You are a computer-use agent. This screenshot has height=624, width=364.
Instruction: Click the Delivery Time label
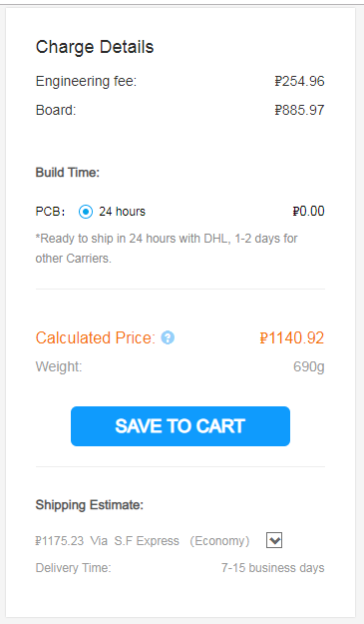[74, 568]
